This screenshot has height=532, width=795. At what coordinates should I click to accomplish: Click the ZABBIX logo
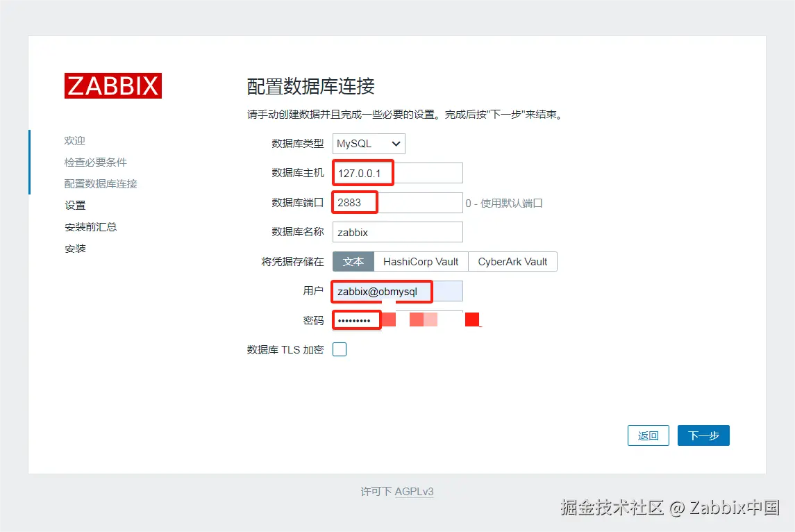(113, 85)
